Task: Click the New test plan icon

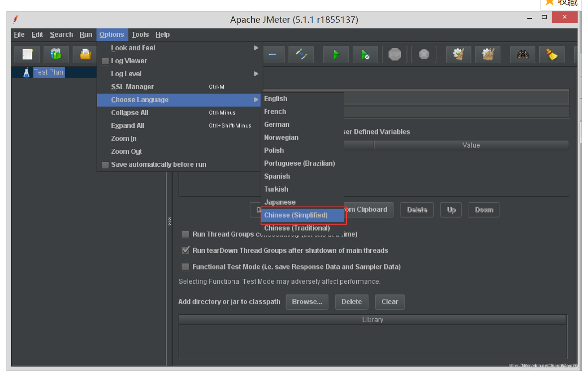Action: [27, 54]
